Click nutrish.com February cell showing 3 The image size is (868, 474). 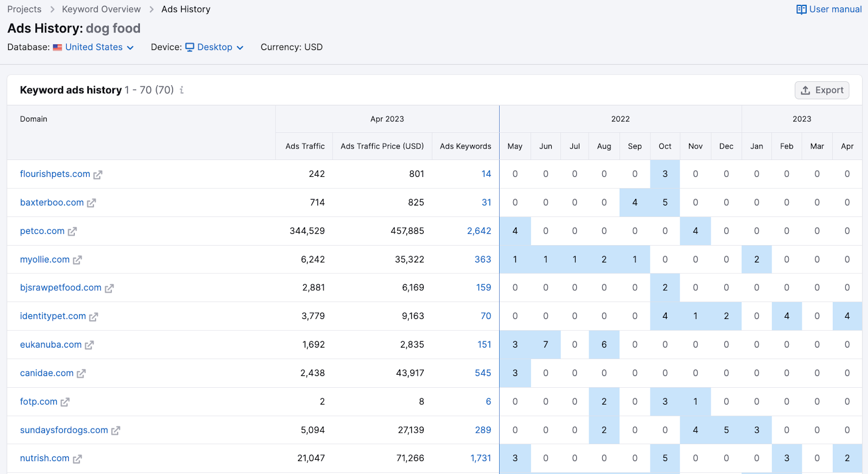click(x=787, y=458)
